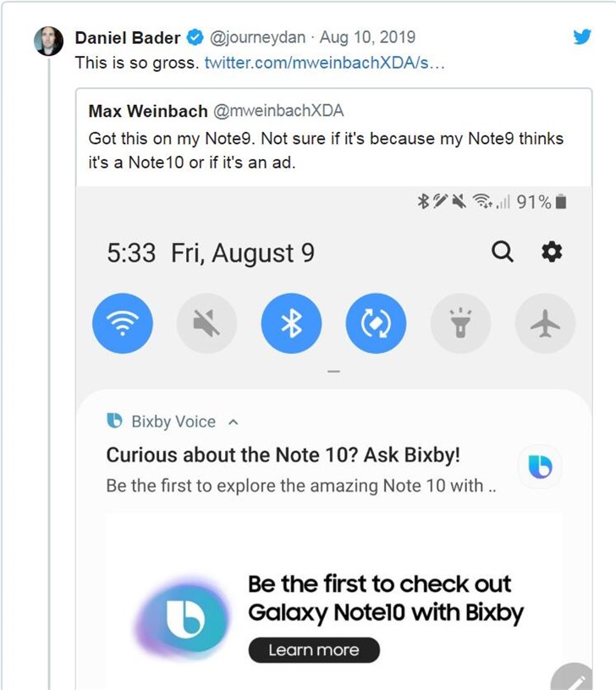The width and height of the screenshot is (616, 690).
Task: Tap the round Bixby icon in the notification
Action: tap(539, 466)
